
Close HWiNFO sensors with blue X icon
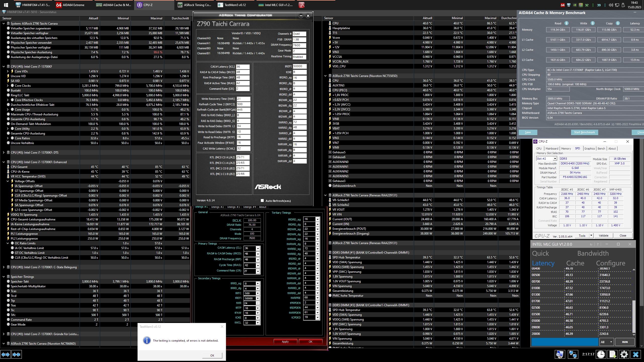[636, 354]
